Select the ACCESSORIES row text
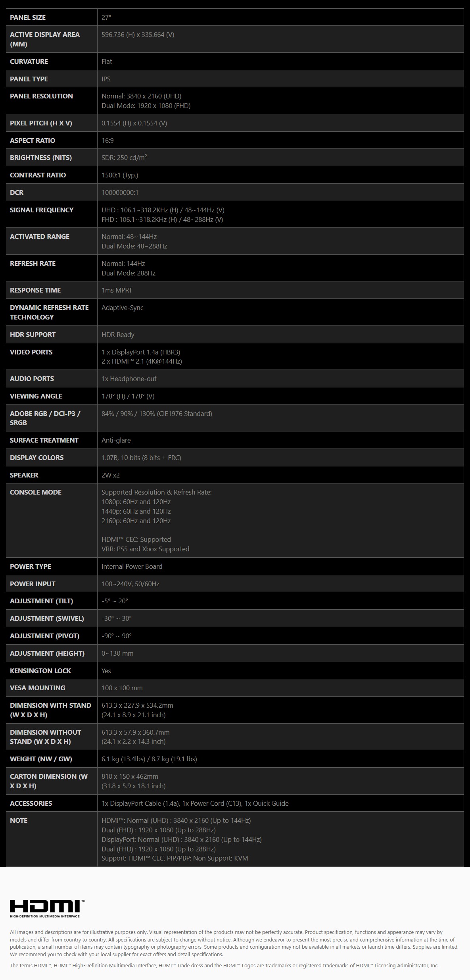Viewport: 470px width, 980px height. pos(195,803)
